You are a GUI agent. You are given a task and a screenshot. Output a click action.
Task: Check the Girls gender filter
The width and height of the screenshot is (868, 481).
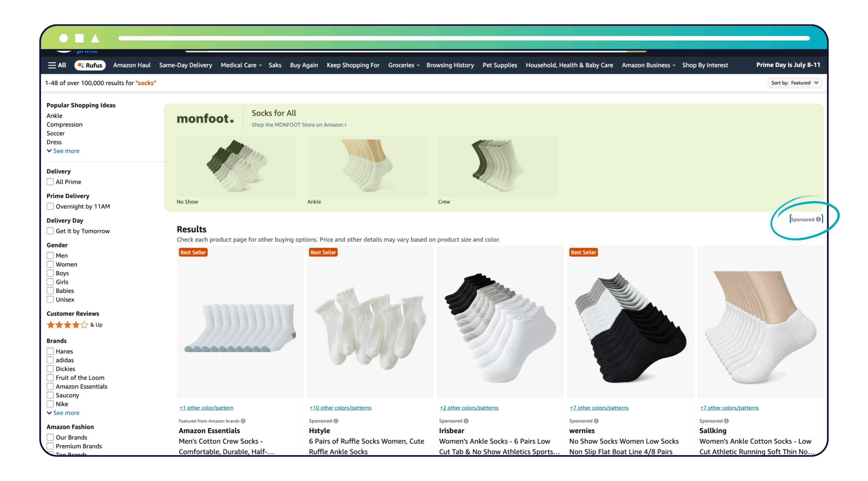50,282
